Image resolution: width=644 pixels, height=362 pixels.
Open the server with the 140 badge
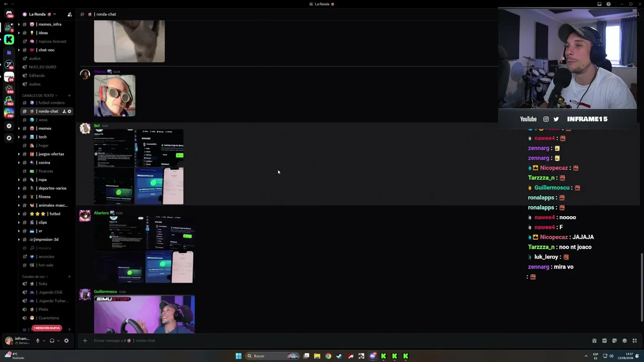[x=9, y=114]
